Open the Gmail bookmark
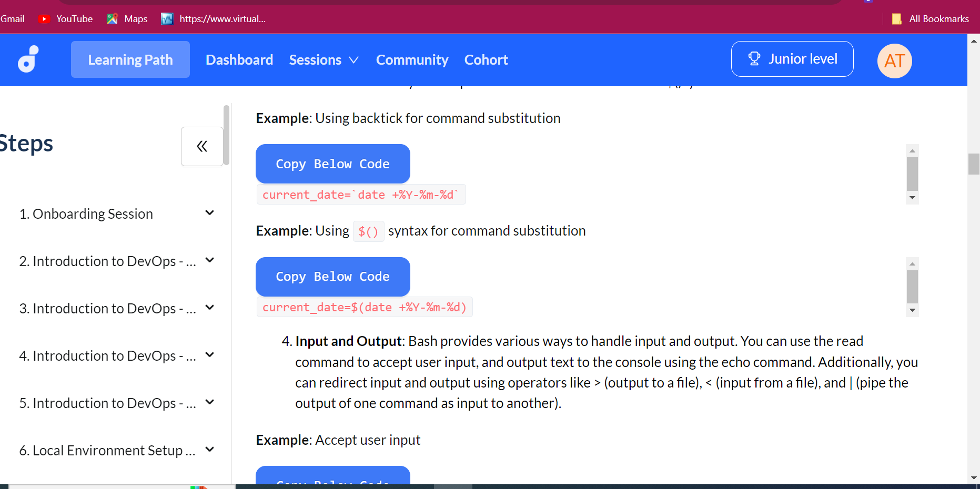 pos(13,18)
